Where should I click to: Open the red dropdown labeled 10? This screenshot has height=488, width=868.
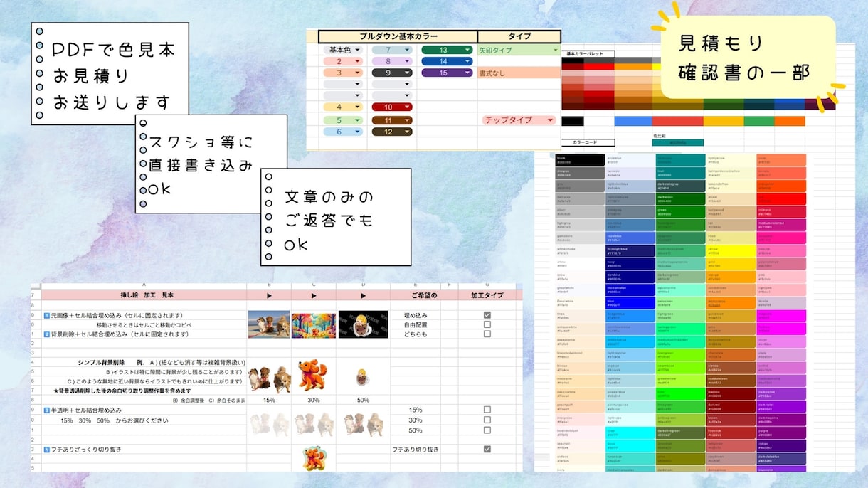click(393, 107)
